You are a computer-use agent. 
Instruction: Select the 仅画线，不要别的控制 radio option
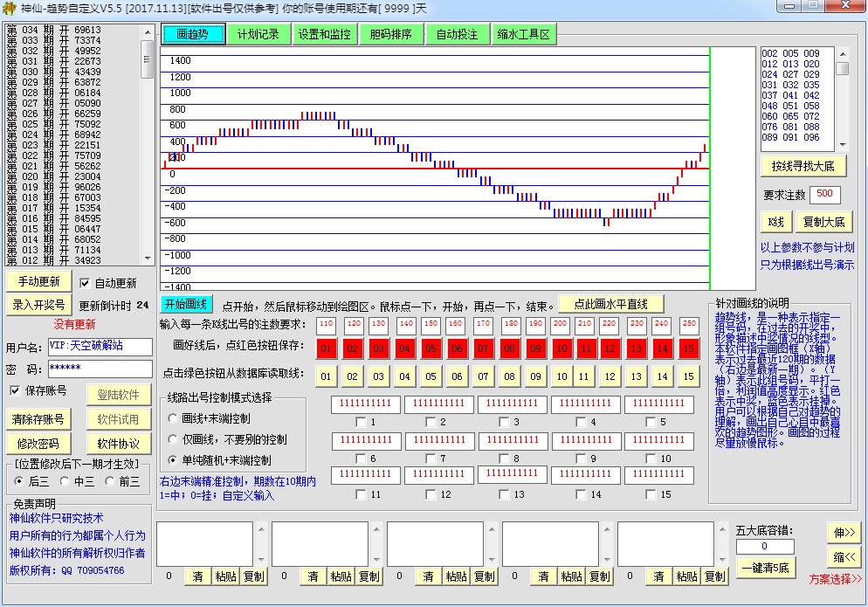pyautogui.click(x=173, y=439)
